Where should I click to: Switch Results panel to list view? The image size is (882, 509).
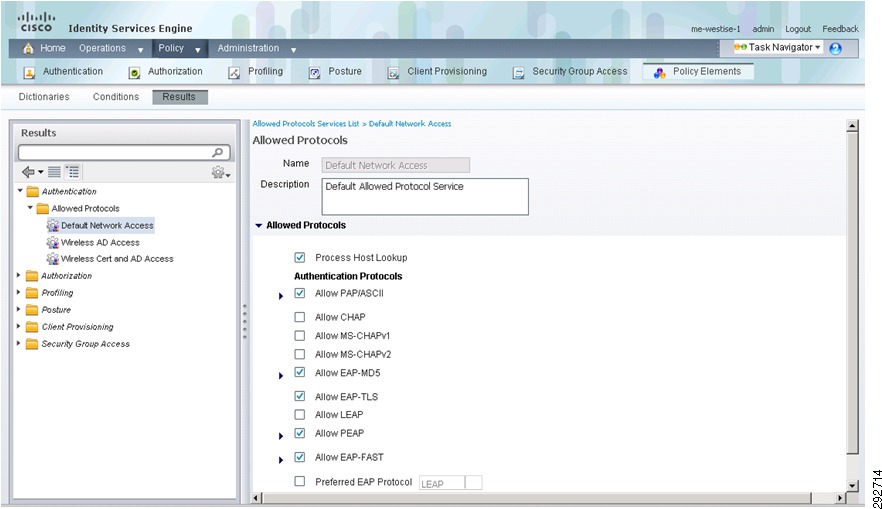54,172
